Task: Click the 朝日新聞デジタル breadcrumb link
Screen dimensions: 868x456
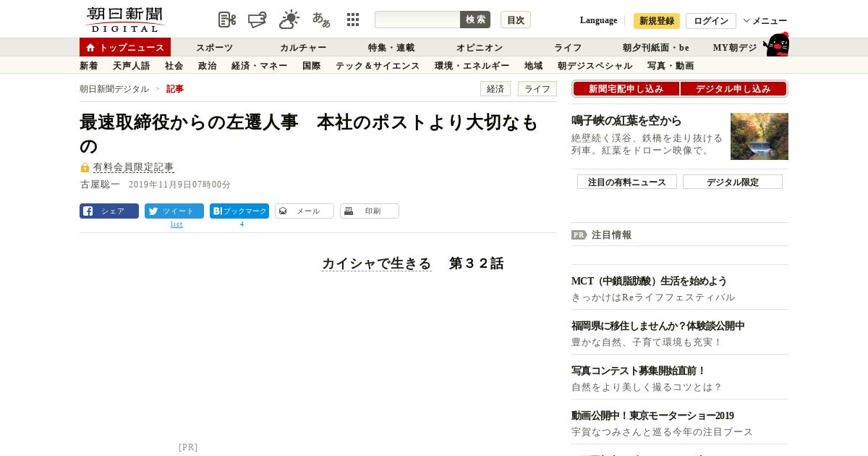Action: point(114,89)
